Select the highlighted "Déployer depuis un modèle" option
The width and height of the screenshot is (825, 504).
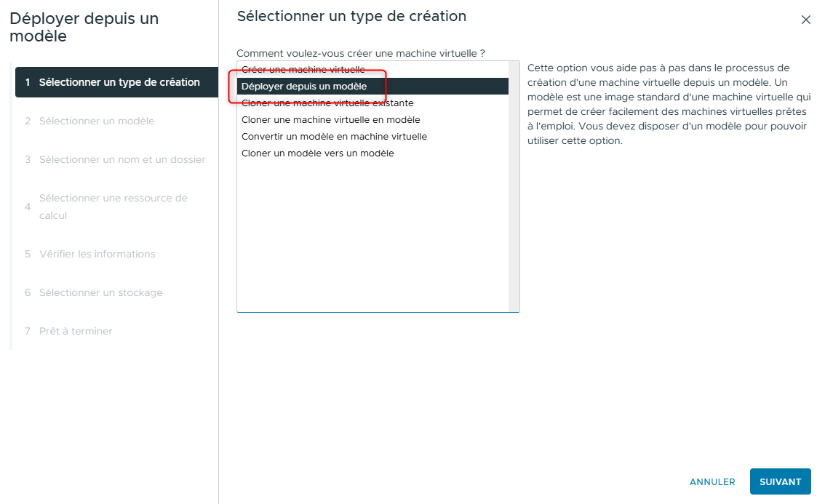click(303, 85)
